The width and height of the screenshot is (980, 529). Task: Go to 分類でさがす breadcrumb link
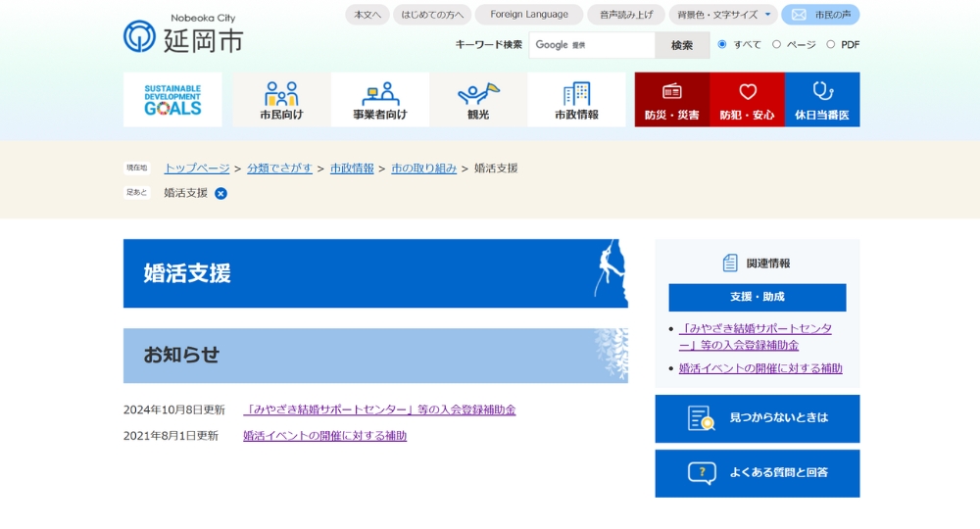pyautogui.click(x=279, y=168)
